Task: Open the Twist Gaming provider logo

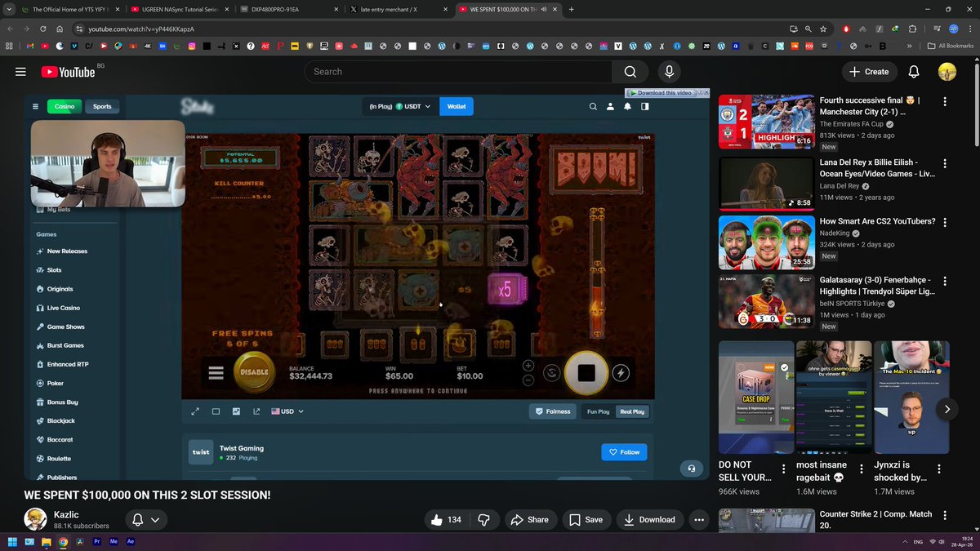Action: 201,451
